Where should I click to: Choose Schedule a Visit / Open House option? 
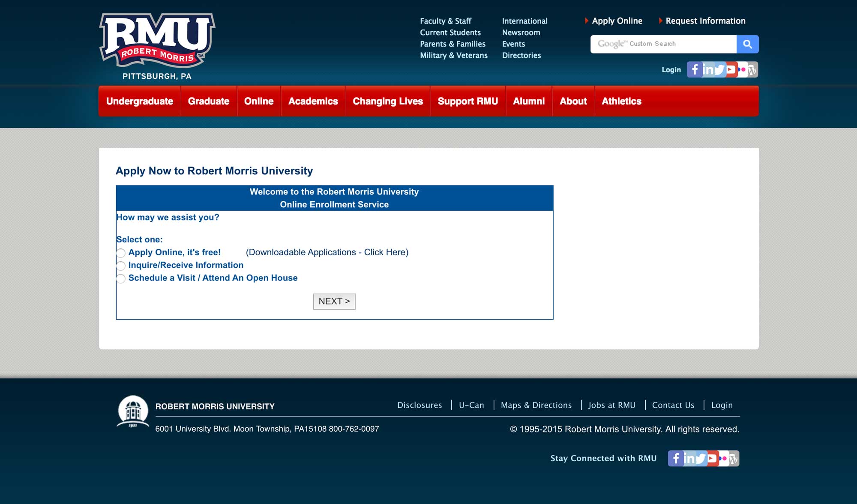[121, 279]
